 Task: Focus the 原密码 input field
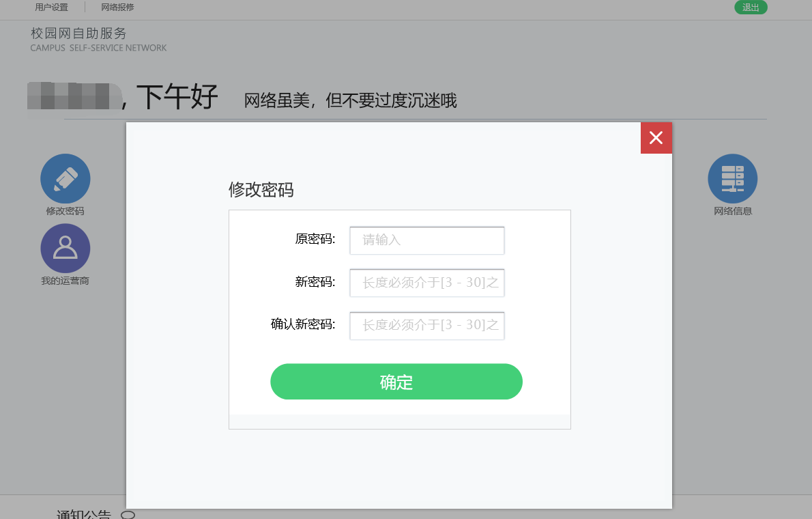pyautogui.click(x=426, y=240)
